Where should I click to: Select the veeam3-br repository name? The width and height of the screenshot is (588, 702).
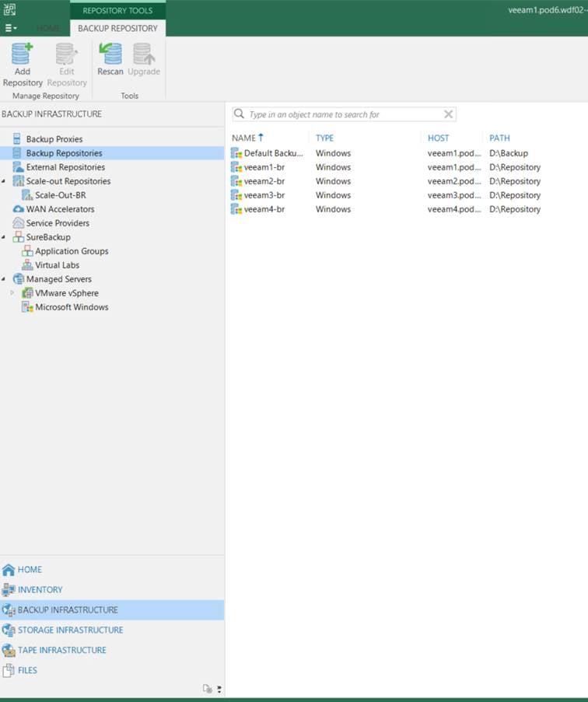[x=264, y=195]
